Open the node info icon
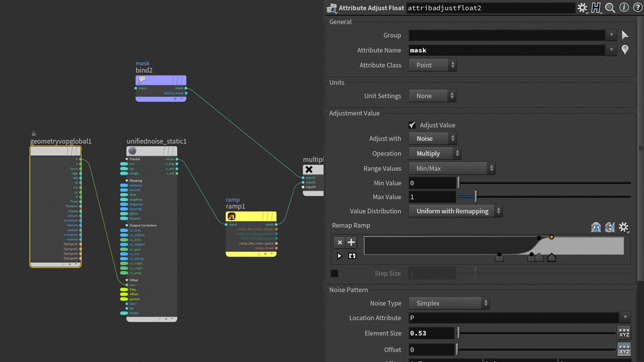644x362 pixels. pos(624,8)
